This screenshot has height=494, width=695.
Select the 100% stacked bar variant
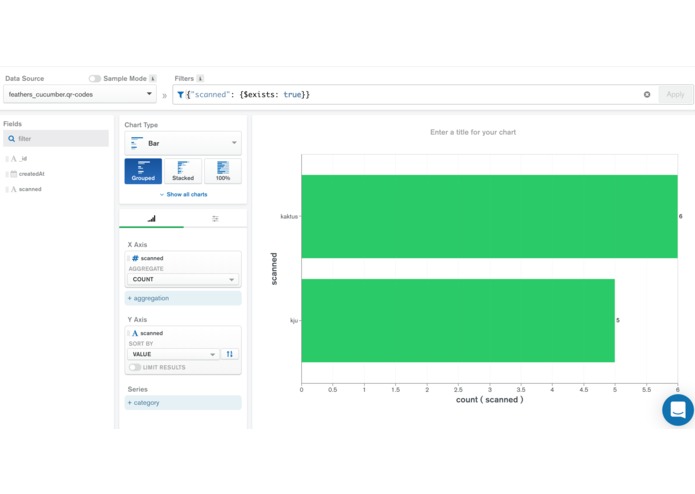coord(223,171)
